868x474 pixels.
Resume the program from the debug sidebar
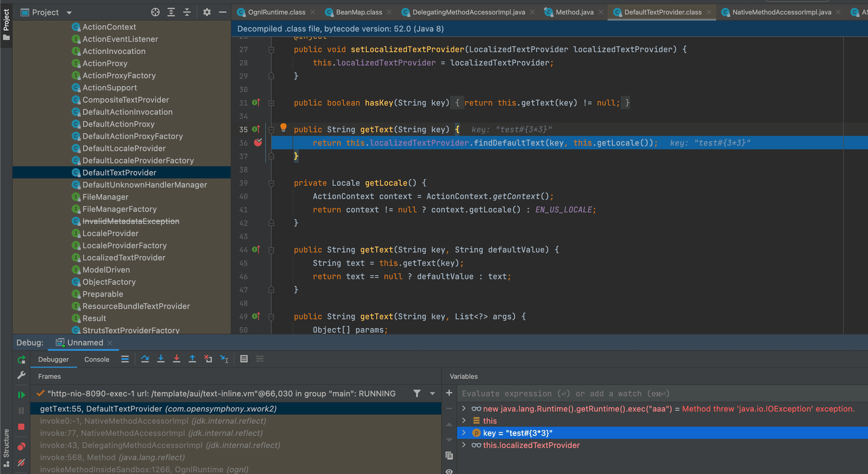click(x=21, y=395)
